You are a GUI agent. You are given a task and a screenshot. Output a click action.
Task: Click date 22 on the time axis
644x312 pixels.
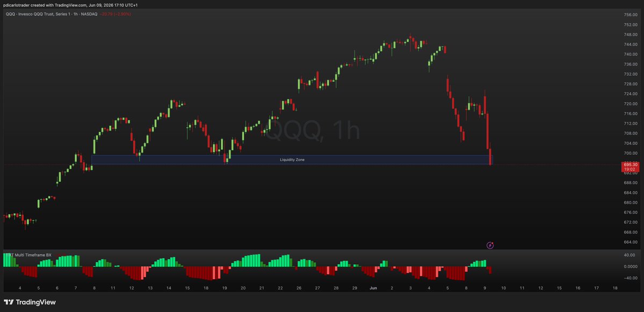(x=280, y=288)
